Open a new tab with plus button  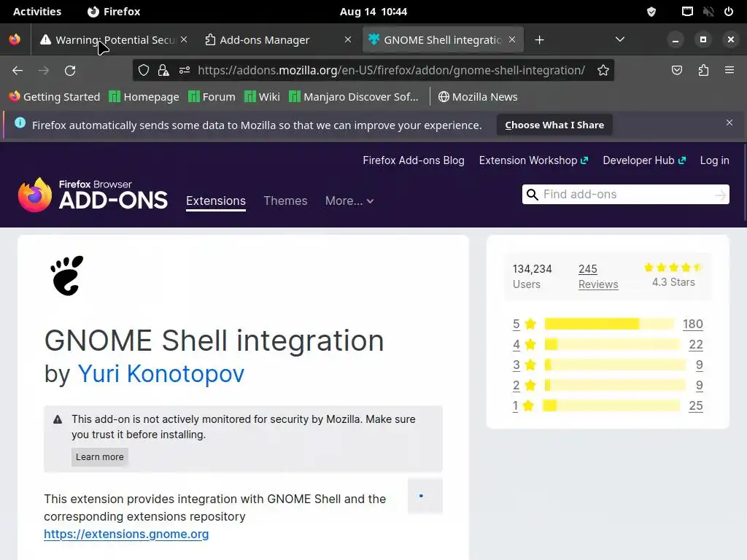point(539,40)
